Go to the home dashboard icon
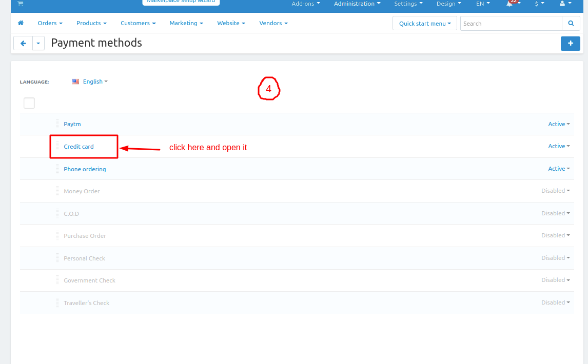588x364 pixels. [21, 23]
